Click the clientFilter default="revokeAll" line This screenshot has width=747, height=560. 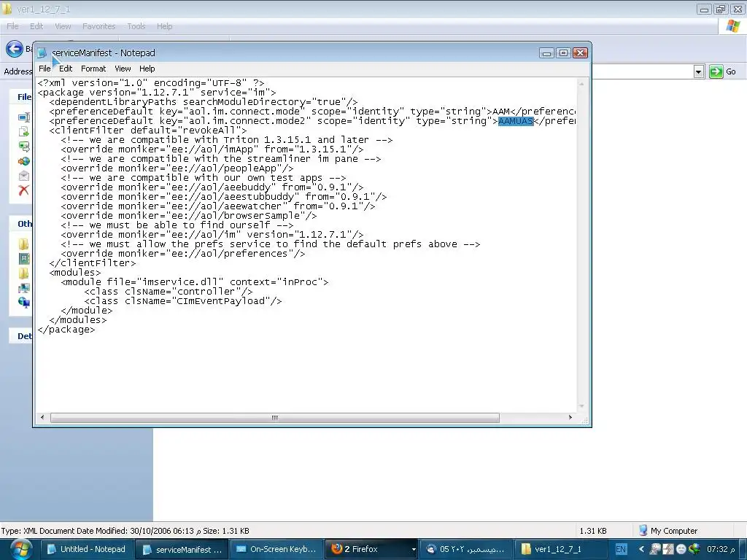[x=148, y=130]
